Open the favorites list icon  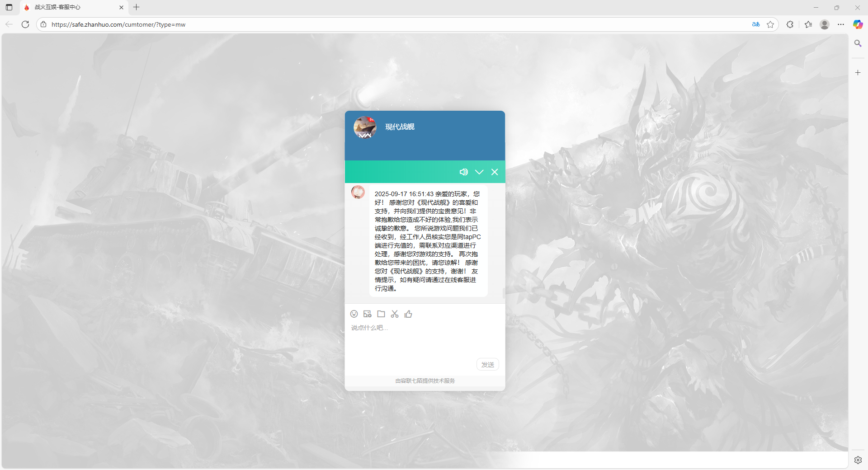point(808,24)
